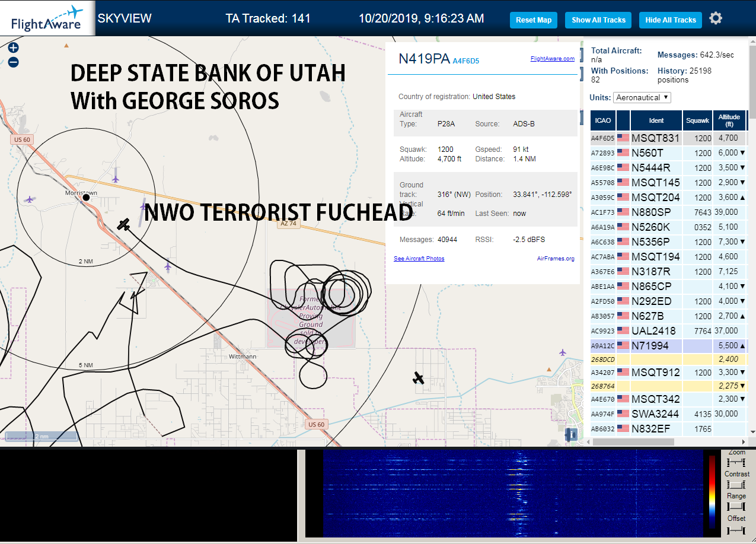Viewport: 756px width, 544px height.
Task: Click the flag icon in N832EF row
Action: tap(623, 428)
